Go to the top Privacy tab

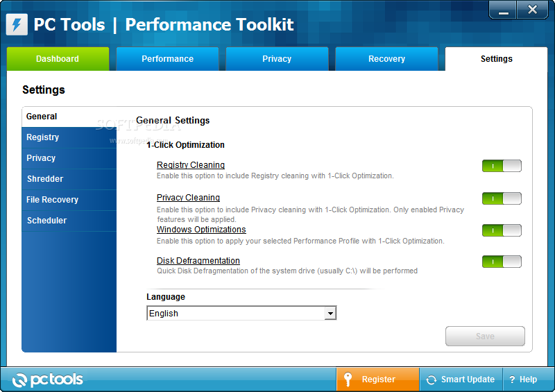point(277,59)
